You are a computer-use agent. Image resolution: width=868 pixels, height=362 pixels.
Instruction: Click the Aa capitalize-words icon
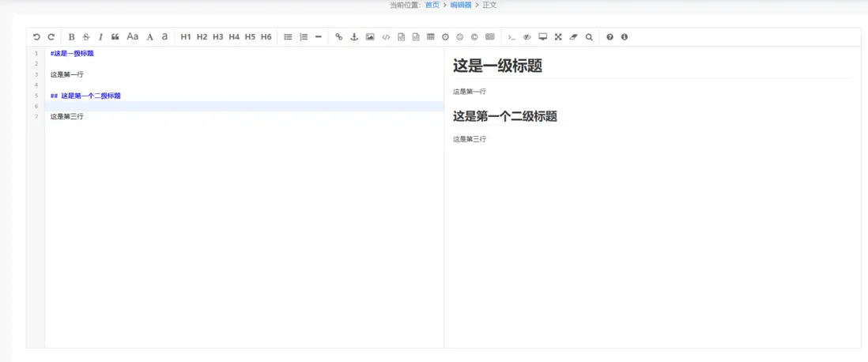pyautogui.click(x=132, y=37)
